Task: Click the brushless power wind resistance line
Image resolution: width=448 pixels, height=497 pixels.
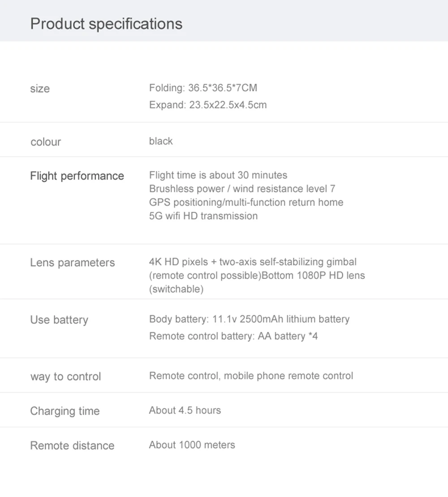Action: 242,189
